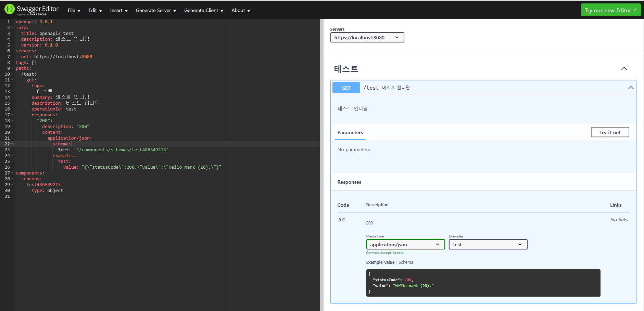The image size is (644, 311).
Task: Click the Try our new Editor button
Action: coord(610,10)
